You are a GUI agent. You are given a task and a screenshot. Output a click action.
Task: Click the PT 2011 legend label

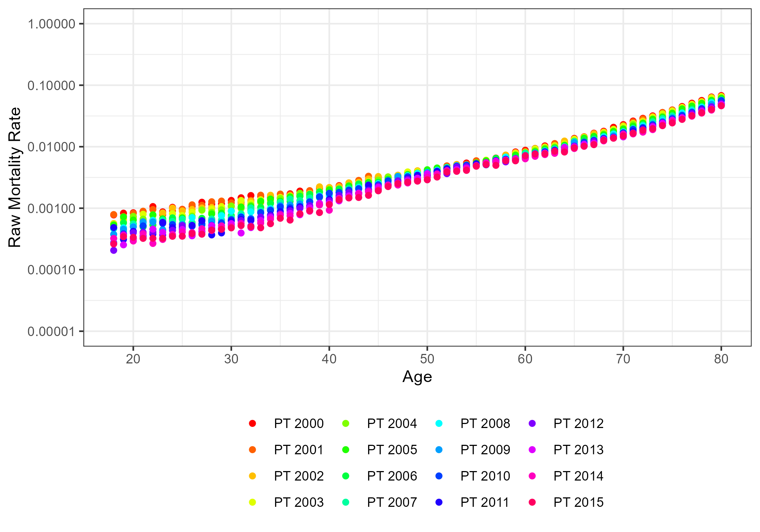pos(485,502)
